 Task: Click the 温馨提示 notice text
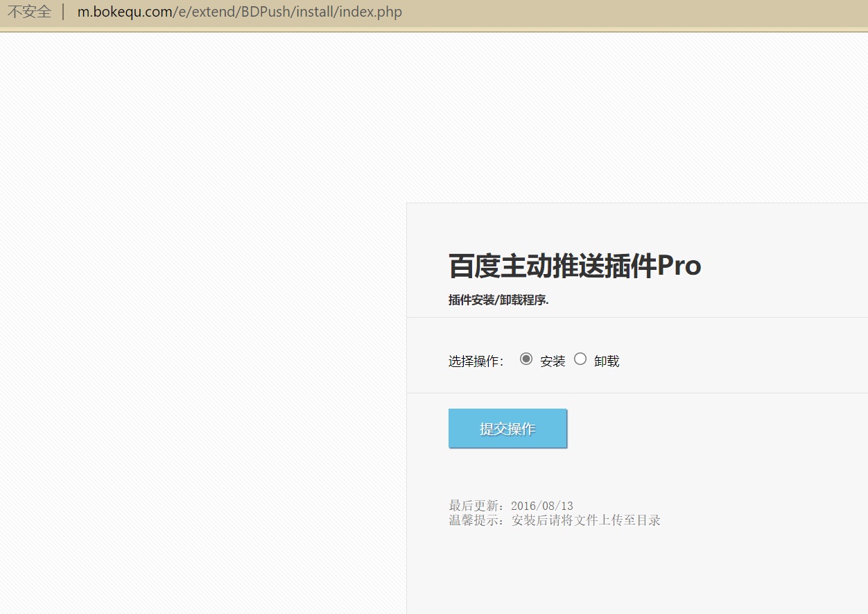click(x=555, y=520)
